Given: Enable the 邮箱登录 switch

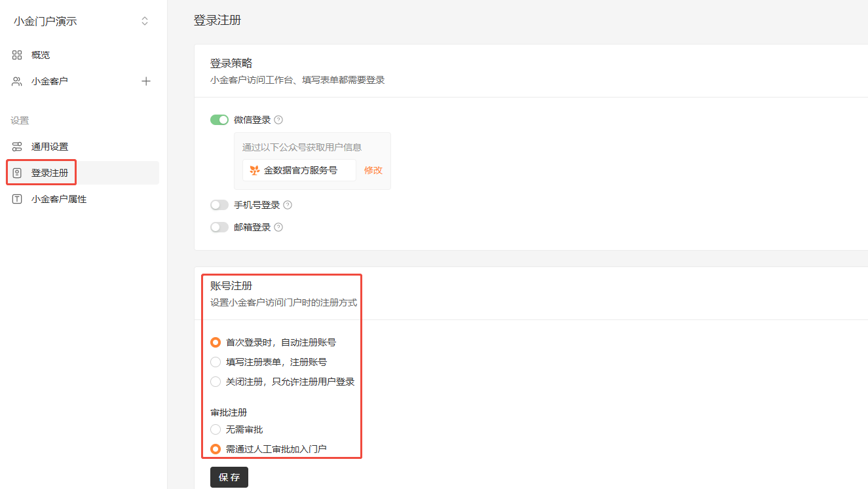Looking at the screenshot, I should [x=219, y=227].
